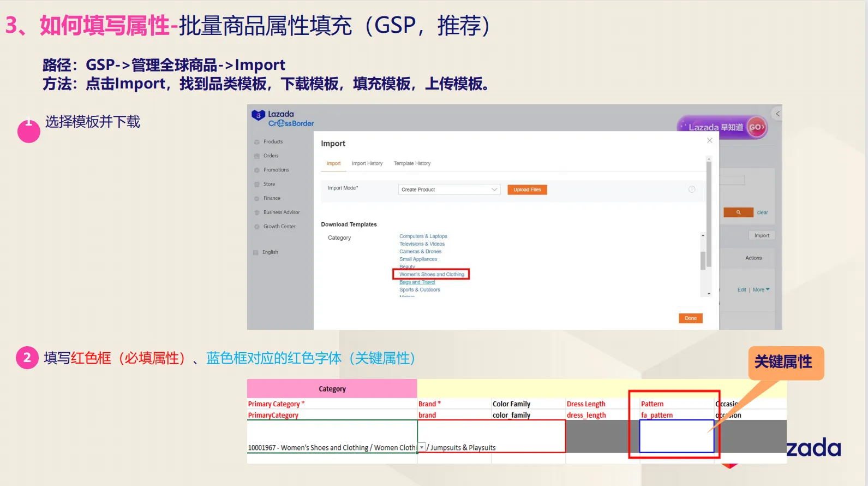Open Finance in the sidebar
The width and height of the screenshot is (868, 486).
[x=272, y=198]
